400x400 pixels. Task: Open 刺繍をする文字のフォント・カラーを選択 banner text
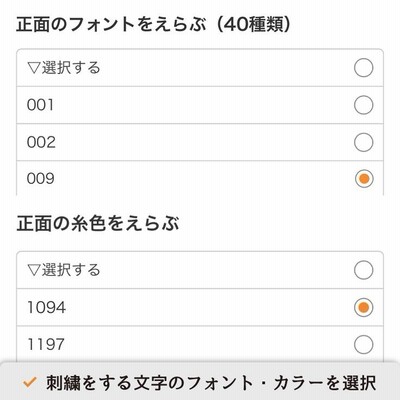tap(211, 383)
